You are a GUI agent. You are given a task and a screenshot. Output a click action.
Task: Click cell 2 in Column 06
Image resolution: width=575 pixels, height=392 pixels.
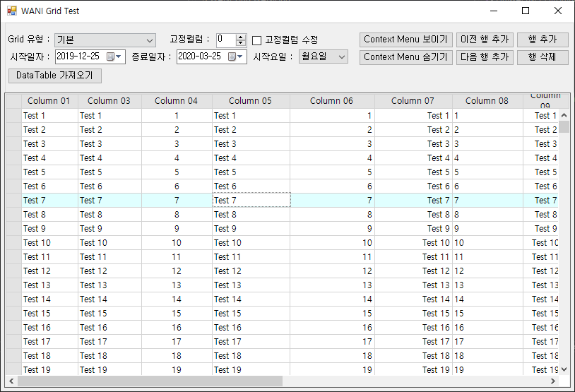pos(332,129)
